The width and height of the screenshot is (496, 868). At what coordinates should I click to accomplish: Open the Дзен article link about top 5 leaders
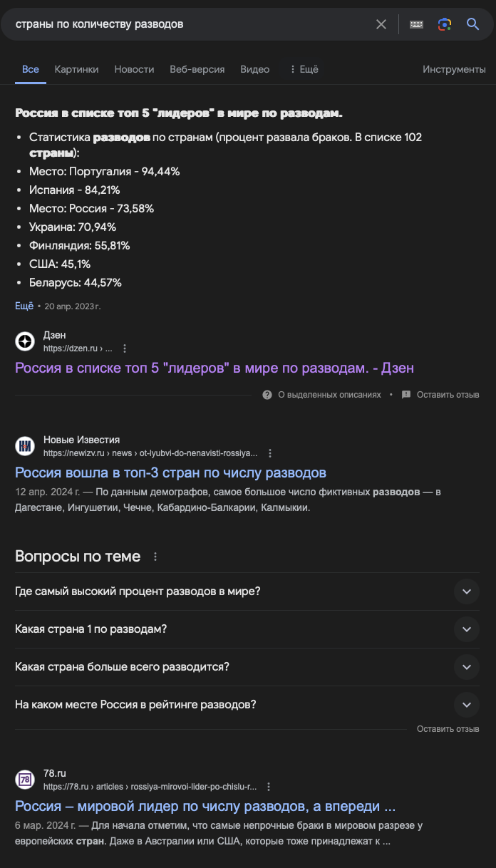(x=215, y=368)
